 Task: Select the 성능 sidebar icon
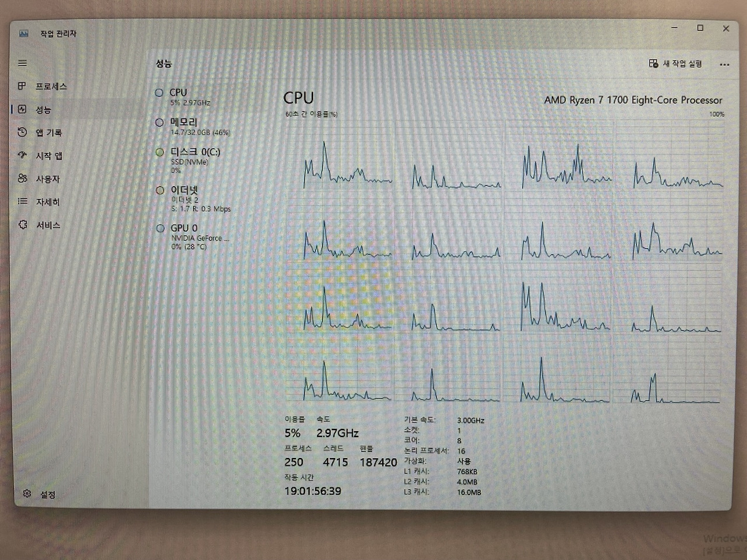(22, 109)
